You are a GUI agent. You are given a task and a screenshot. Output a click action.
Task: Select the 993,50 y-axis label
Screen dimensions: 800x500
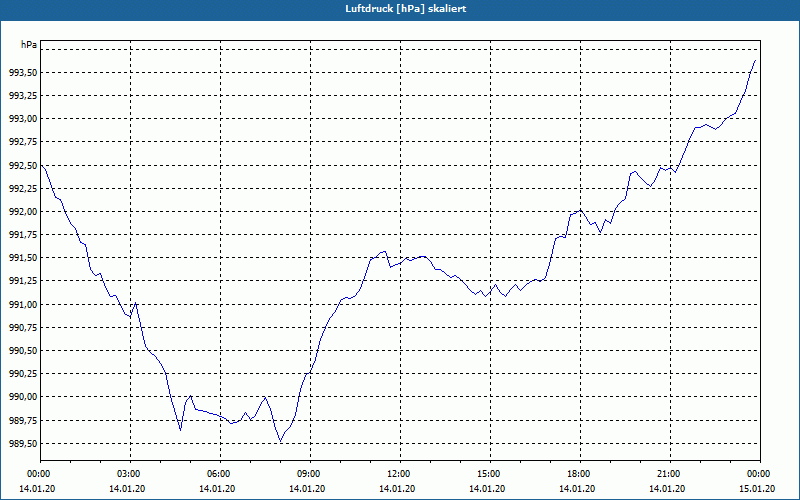(23, 73)
